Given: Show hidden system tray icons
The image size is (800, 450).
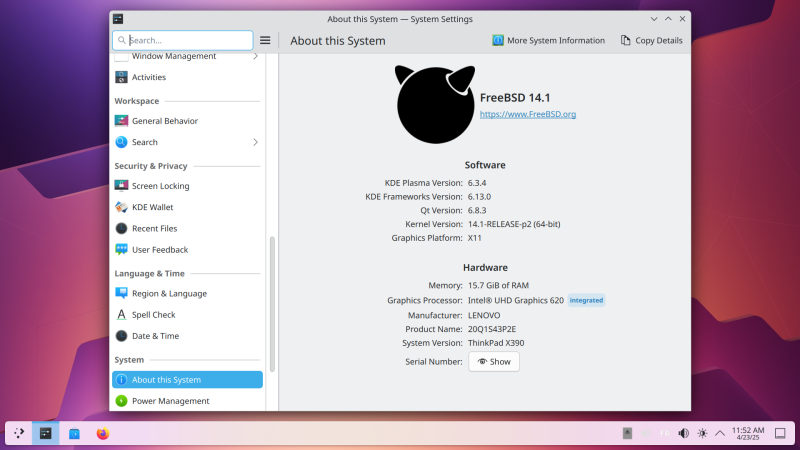Looking at the screenshot, I should (x=720, y=433).
